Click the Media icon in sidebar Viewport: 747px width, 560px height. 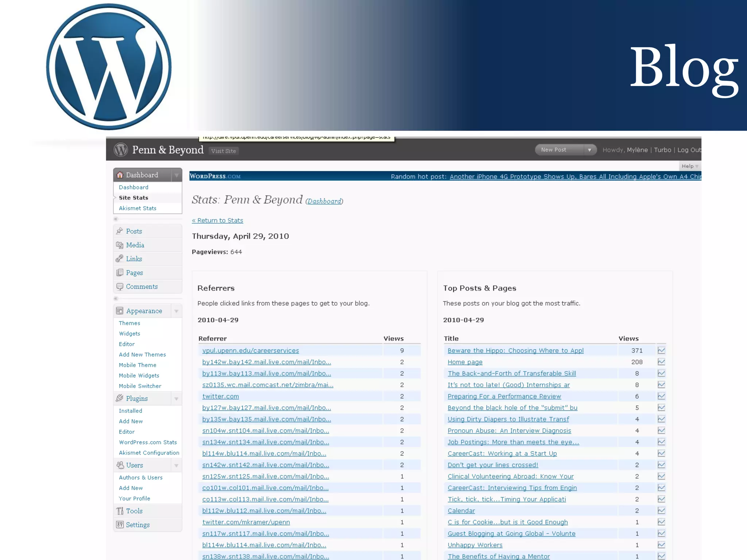120,245
